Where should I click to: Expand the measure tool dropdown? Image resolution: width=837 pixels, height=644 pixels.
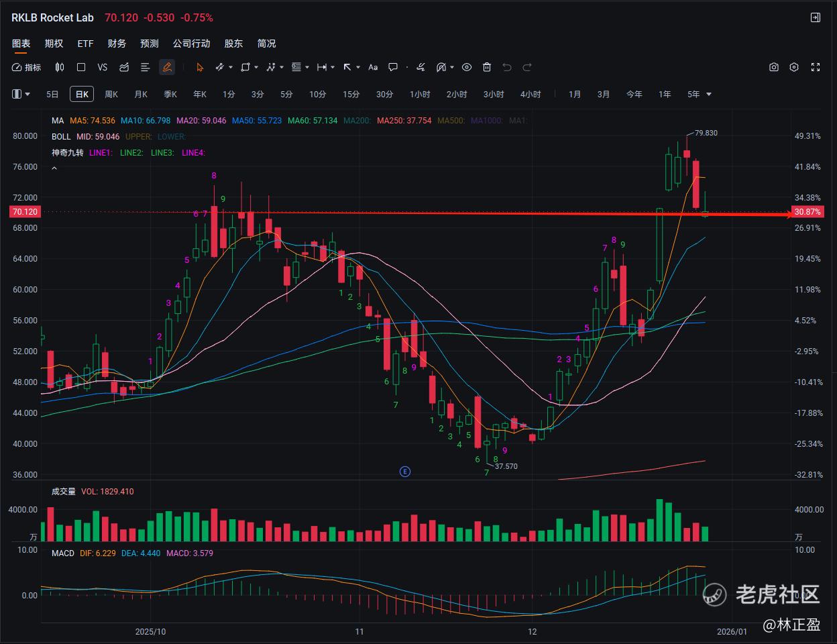point(333,67)
